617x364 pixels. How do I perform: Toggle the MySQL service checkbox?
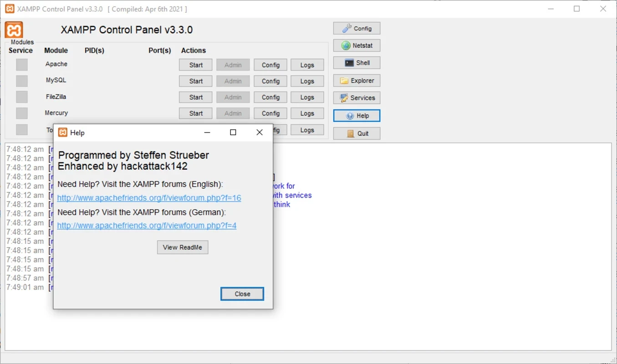22,81
